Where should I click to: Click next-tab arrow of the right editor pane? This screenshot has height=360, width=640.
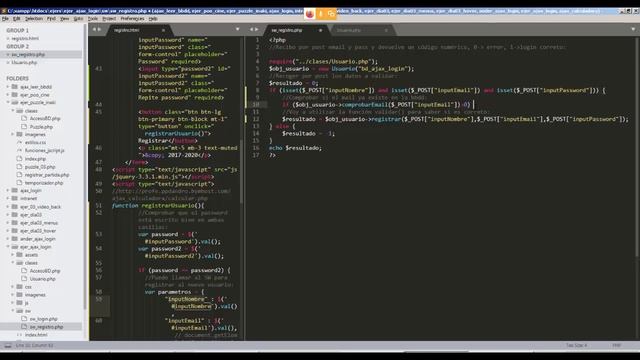pos(256,29)
